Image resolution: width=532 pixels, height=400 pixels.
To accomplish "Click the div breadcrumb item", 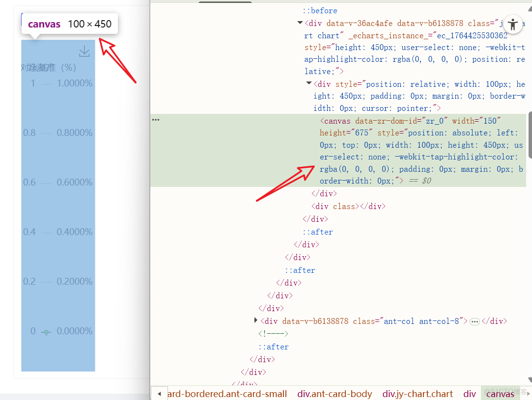I will [x=470, y=394].
